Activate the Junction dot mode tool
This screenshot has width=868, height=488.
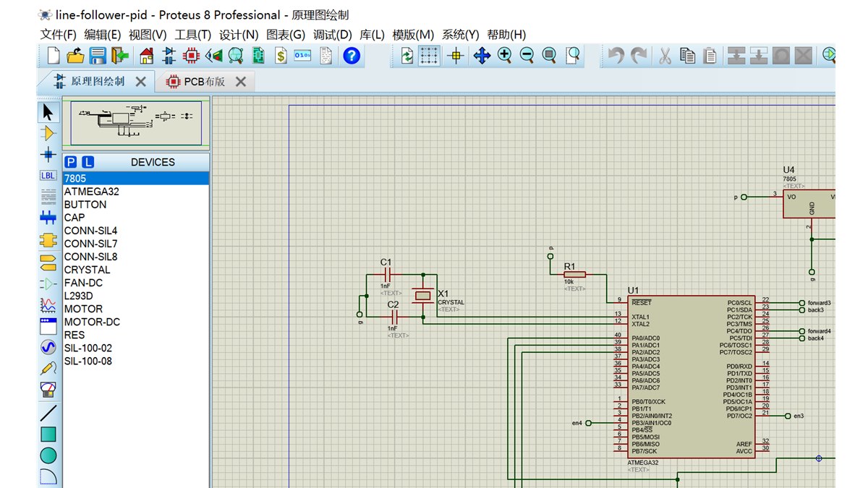pos(48,154)
